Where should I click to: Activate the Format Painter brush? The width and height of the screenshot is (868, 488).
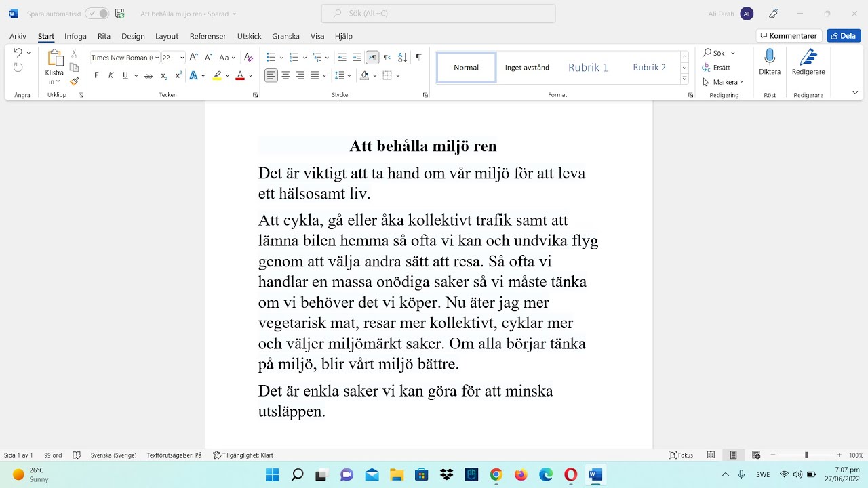pos(74,81)
